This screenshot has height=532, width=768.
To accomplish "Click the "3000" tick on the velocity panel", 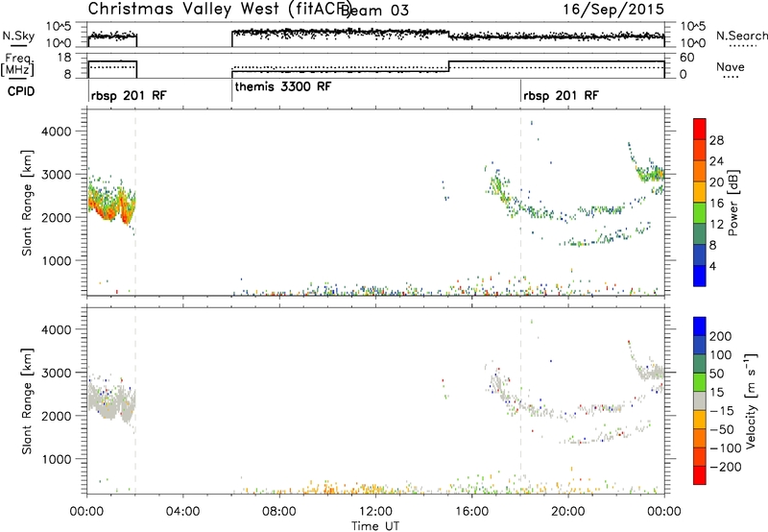I will (56, 373).
